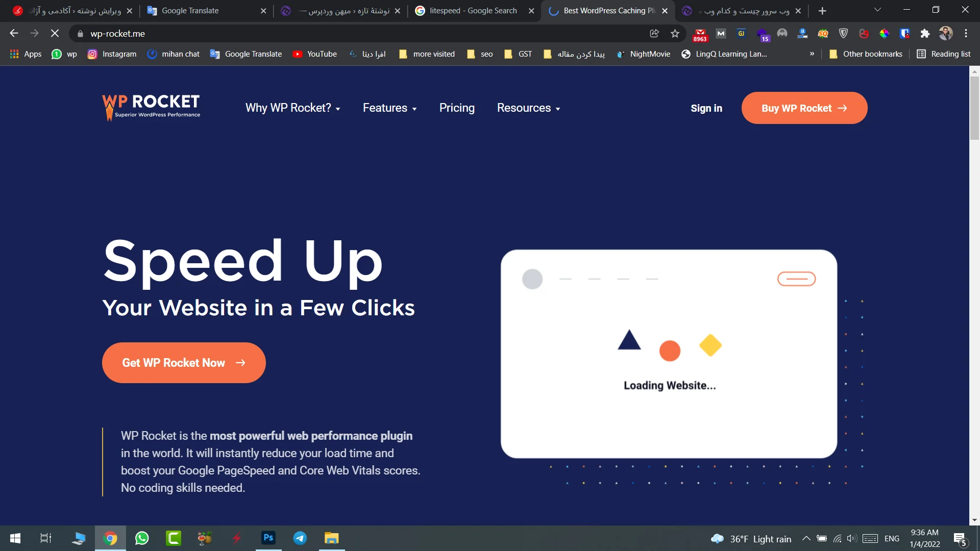Click the Photoshop taskbar icon
This screenshot has height=551, width=980.
pyautogui.click(x=268, y=538)
